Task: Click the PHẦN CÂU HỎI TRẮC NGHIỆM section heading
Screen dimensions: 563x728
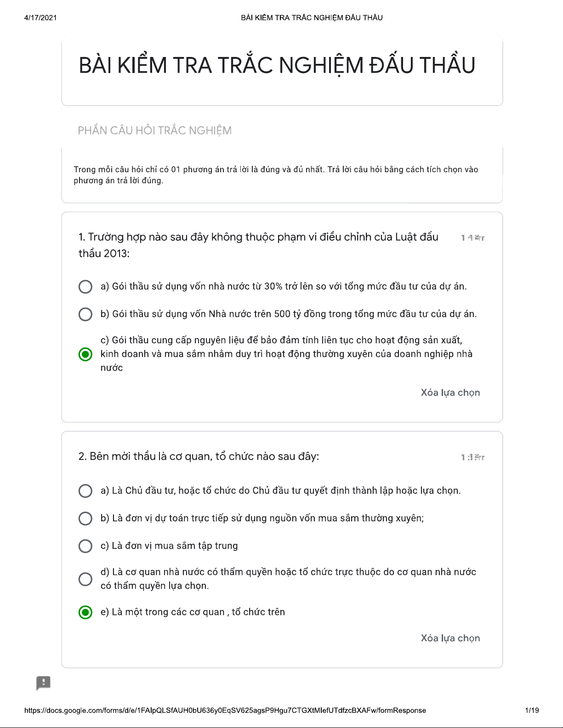Action: click(154, 130)
